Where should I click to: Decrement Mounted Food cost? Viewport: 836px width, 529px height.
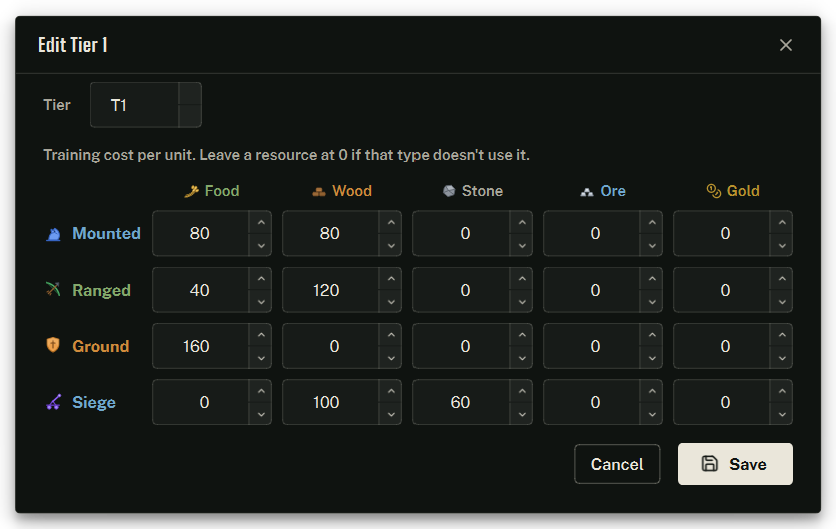(x=261, y=245)
